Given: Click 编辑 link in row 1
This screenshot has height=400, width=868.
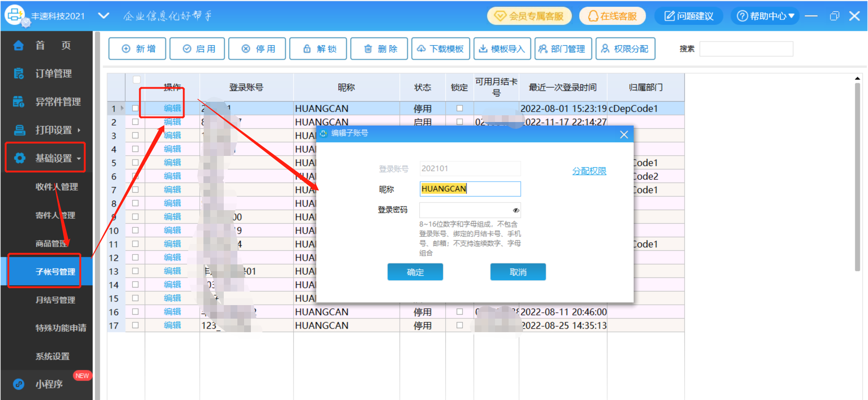Looking at the screenshot, I should 172,108.
